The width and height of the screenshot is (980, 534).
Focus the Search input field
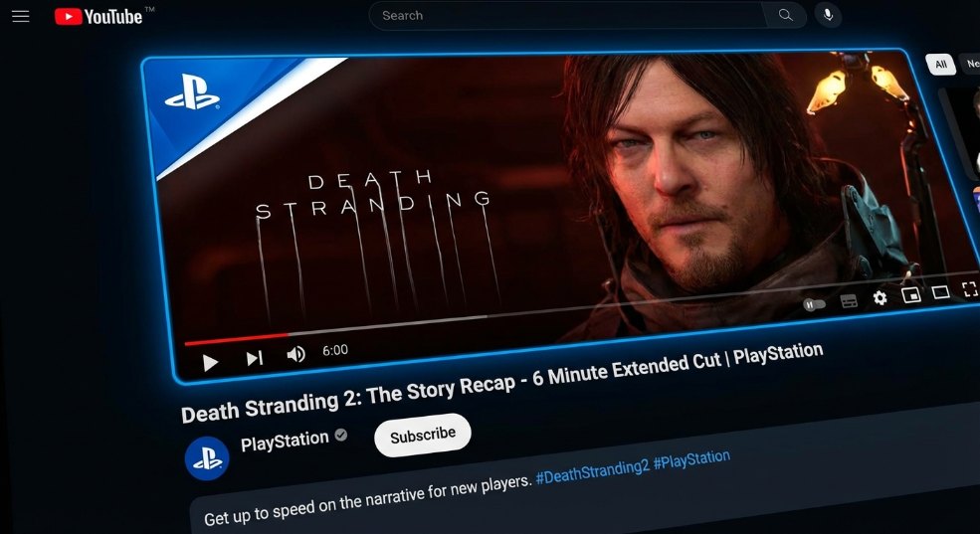566,16
